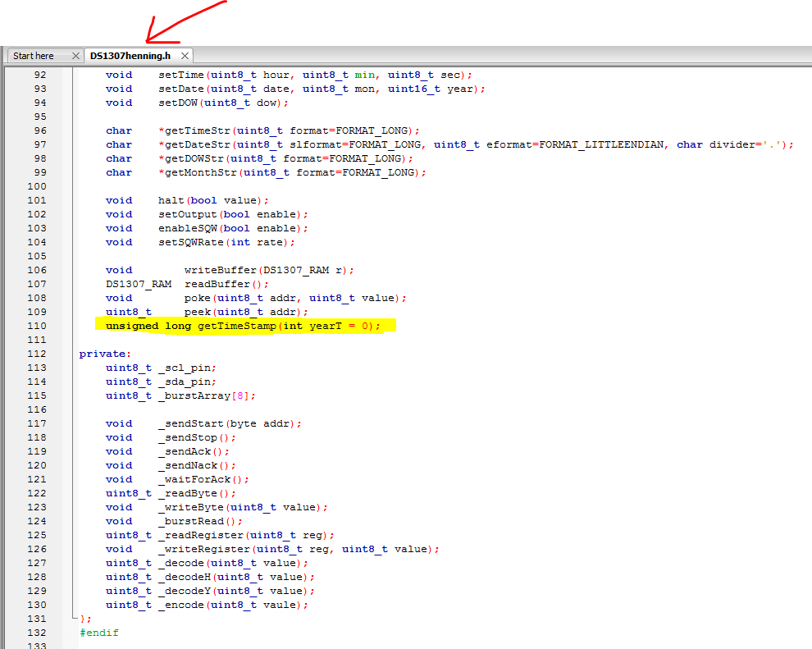Screen dimensions: 812x649
Task: Place cursor on setTime function name
Action: [x=180, y=75]
